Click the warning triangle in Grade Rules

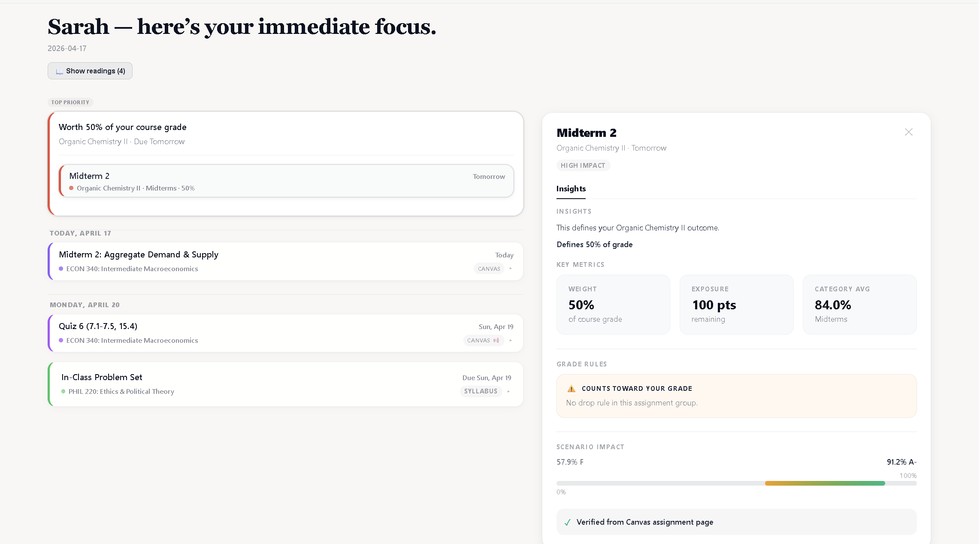click(572, 389)
